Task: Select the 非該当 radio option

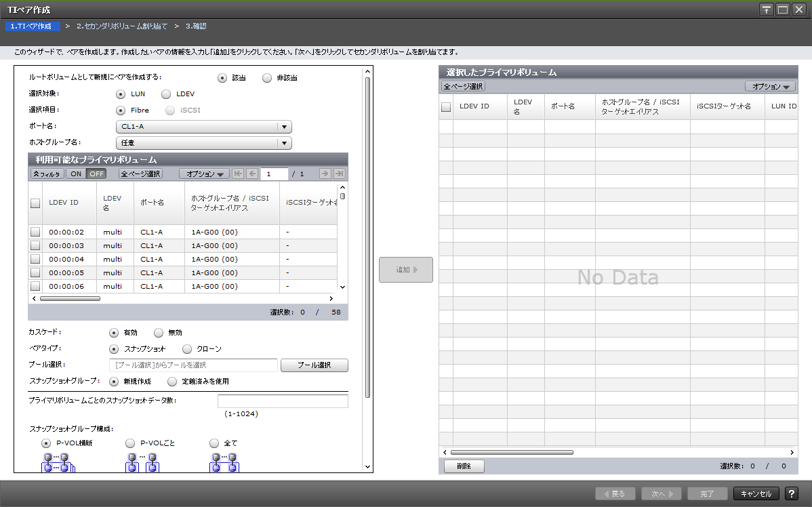Action: 267,77
